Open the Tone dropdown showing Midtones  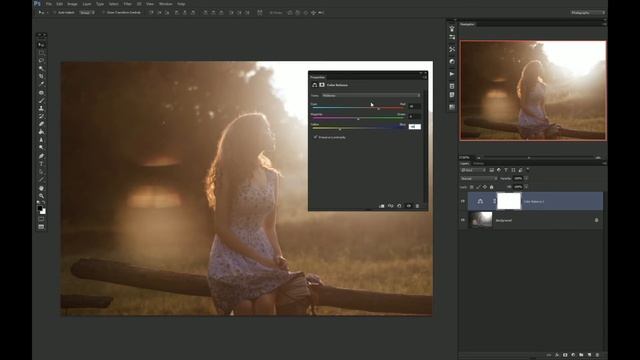(371, 96)
